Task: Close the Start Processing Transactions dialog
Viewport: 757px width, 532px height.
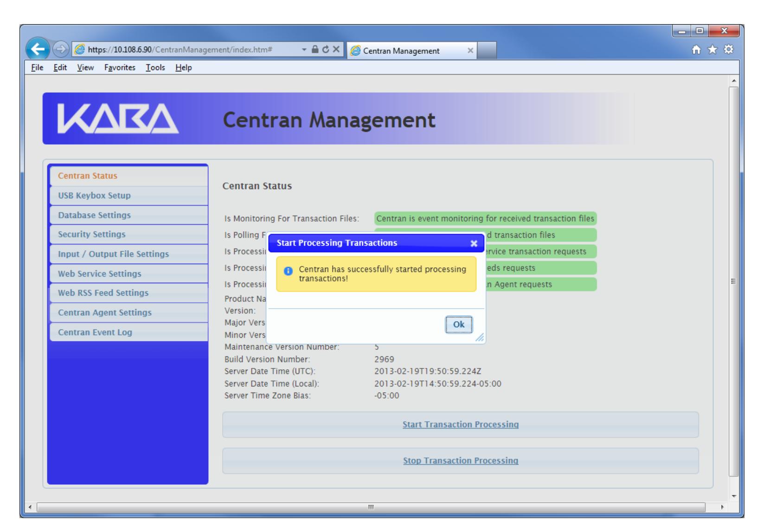Action: (x=474, y=243)
